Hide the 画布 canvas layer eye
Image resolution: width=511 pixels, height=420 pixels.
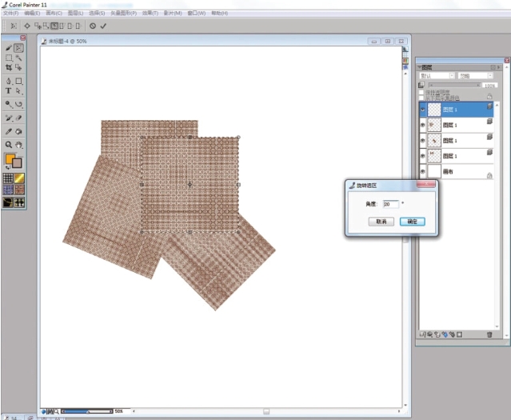423,171
